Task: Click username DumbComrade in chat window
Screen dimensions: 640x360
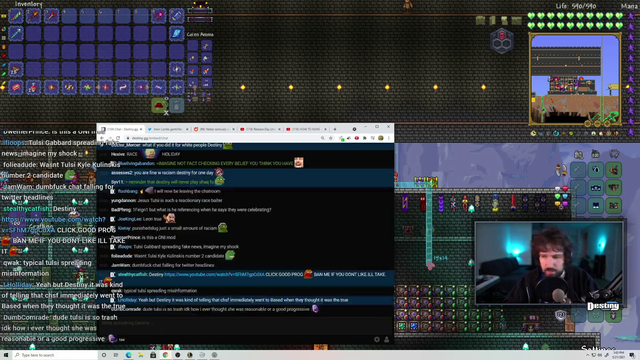Action: (x=126, y=309)
